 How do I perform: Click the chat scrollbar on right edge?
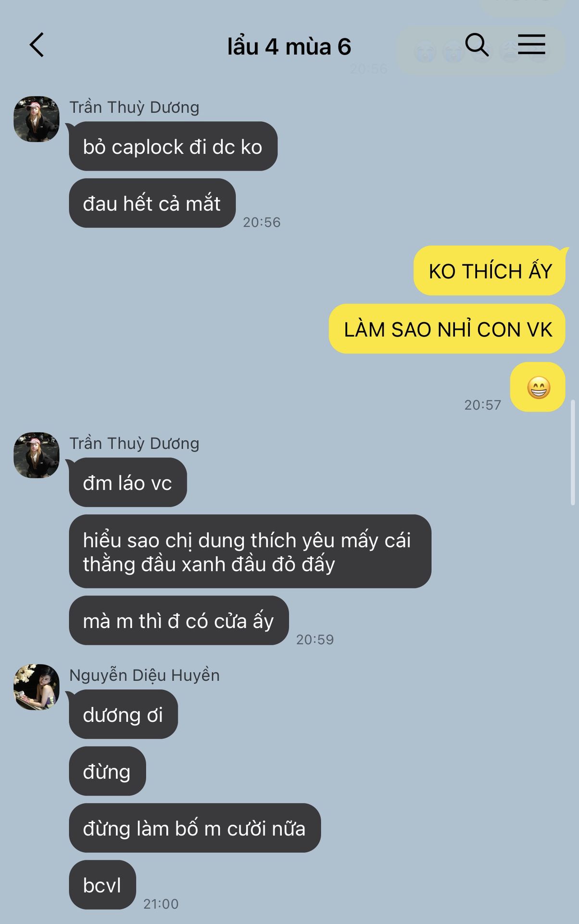click(x=572, y=452)
